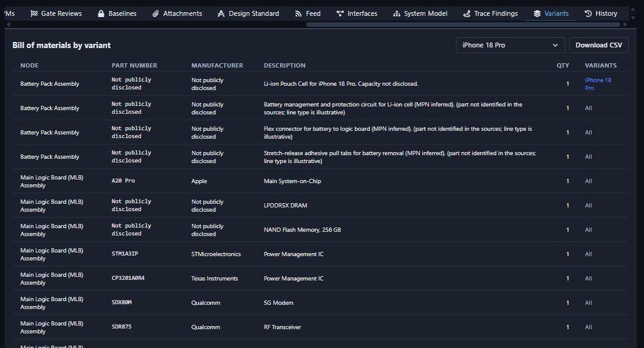Click the network icon beside Interfaces
Viewport: 644px width, 348px height.
pyautogui.click(x=340, y=13)
